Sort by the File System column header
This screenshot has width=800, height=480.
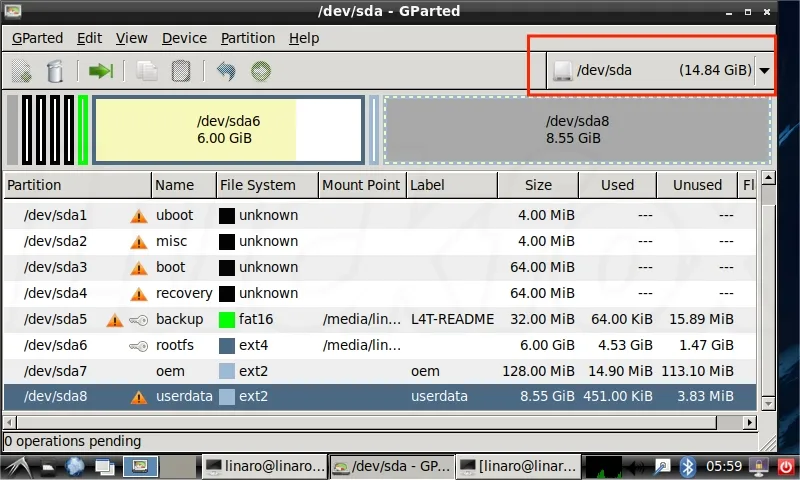pyautogui.click(x=267, y=185)
